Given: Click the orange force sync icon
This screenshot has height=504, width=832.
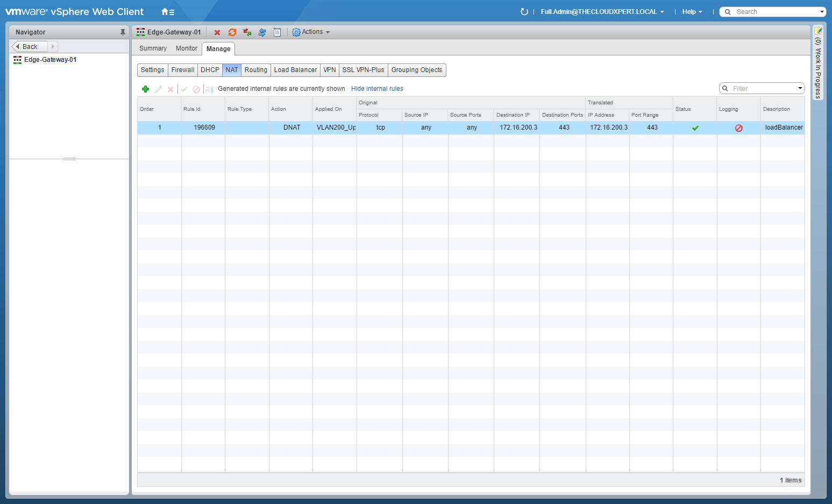Looking at the screenshot, I should pyautogui.click(x=232, y=33).
